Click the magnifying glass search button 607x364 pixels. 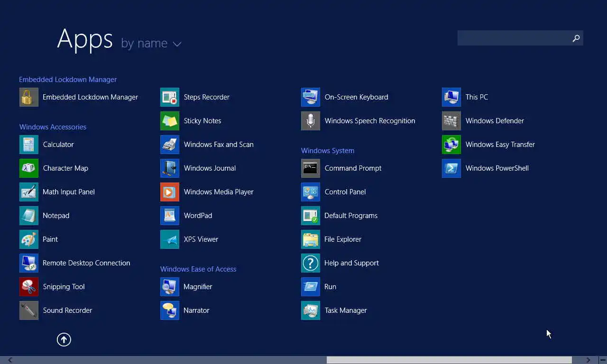576,38
